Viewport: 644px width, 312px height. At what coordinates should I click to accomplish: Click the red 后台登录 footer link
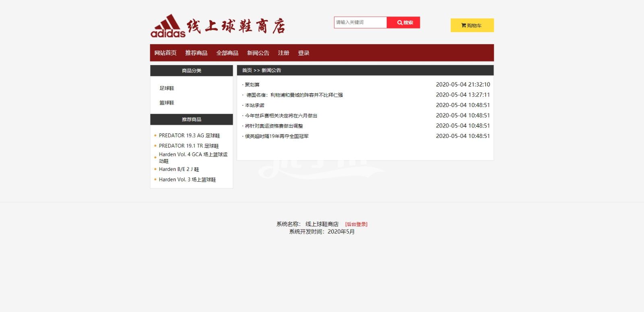click(x=356, y=224)
